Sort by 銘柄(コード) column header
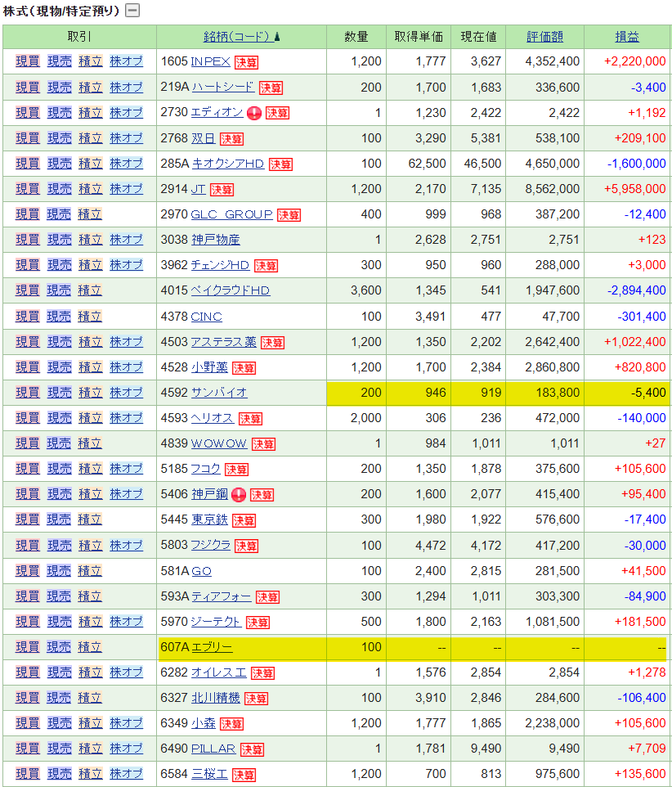 (x=241, y=37)
